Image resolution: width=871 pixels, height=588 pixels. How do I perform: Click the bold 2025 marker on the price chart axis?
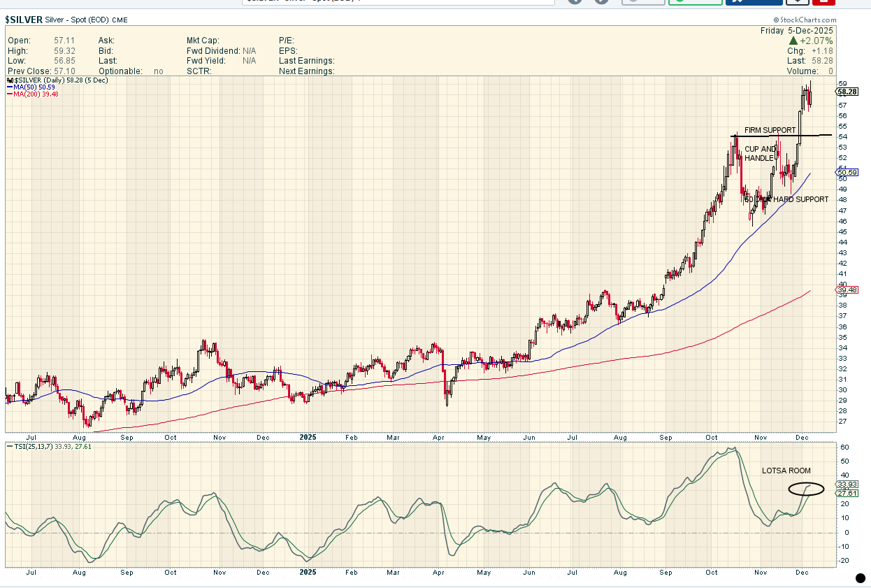coord(308,438)
